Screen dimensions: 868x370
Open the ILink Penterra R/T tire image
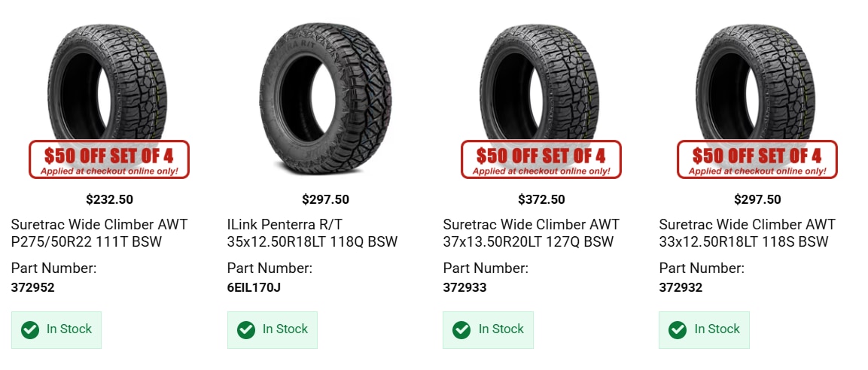click(x=325, y=98)
